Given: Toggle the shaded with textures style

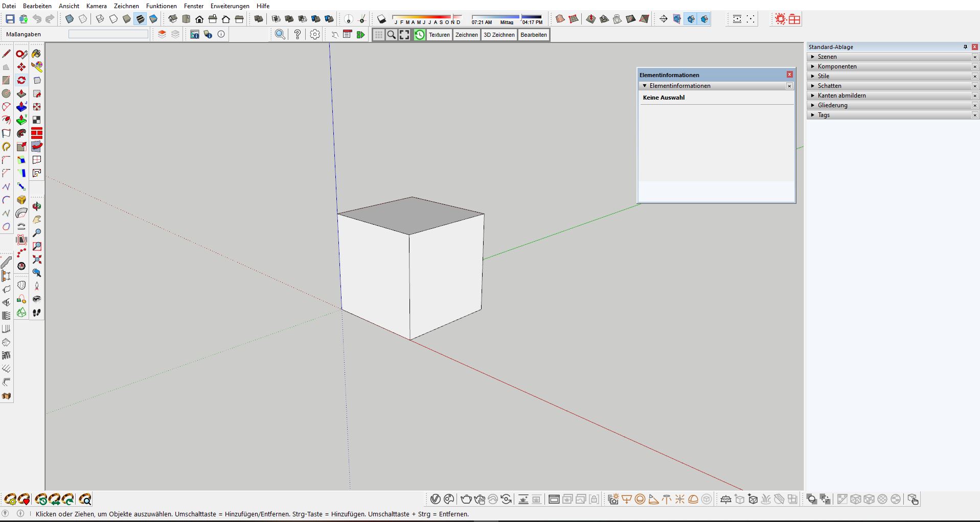Looking at the screenshot, I should [140, 19].
